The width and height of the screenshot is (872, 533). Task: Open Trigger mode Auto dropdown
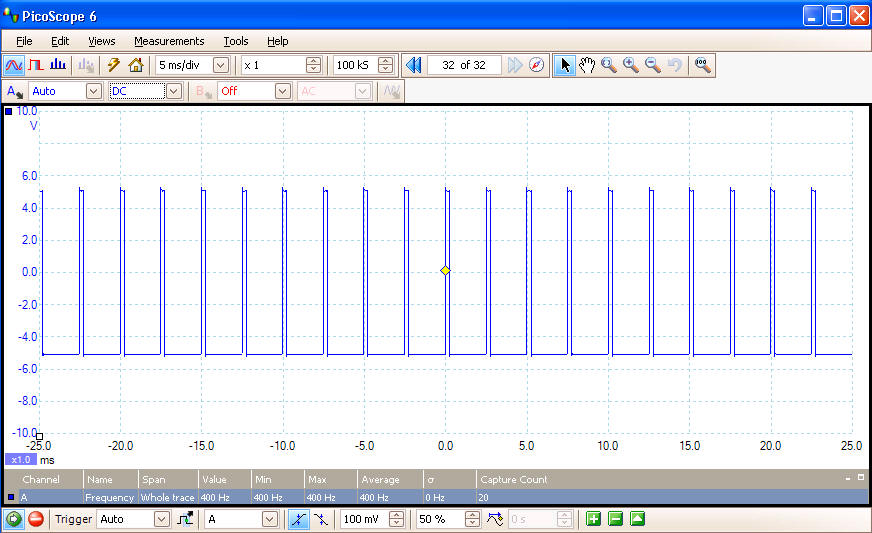(162, 519)
